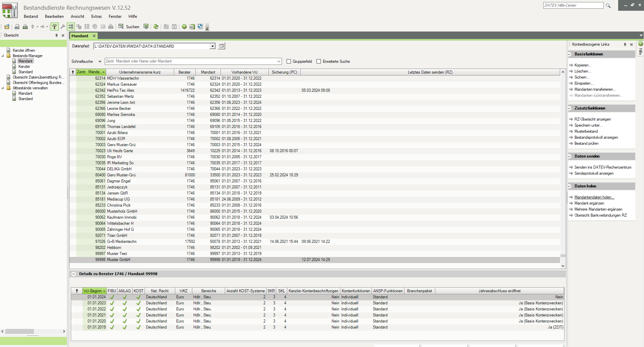Click the wrench settings icon
The image size is (644, 347).
(x=62, y=27)
